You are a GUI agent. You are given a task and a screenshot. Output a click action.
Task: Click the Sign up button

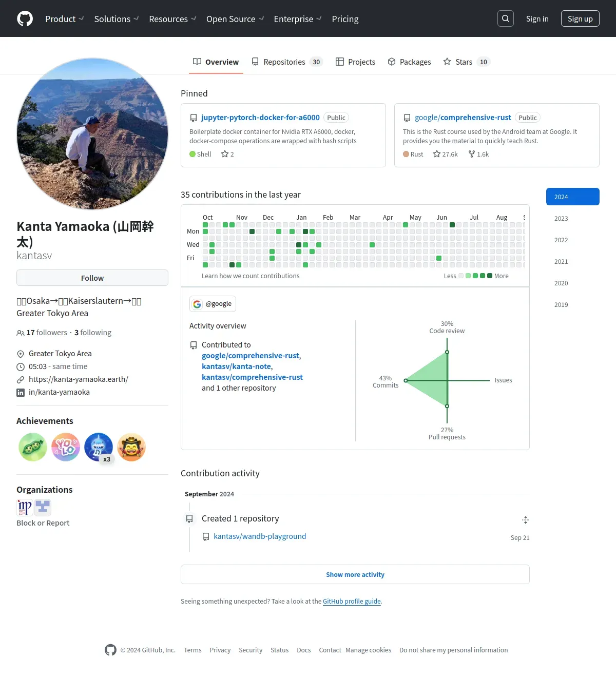580,18
